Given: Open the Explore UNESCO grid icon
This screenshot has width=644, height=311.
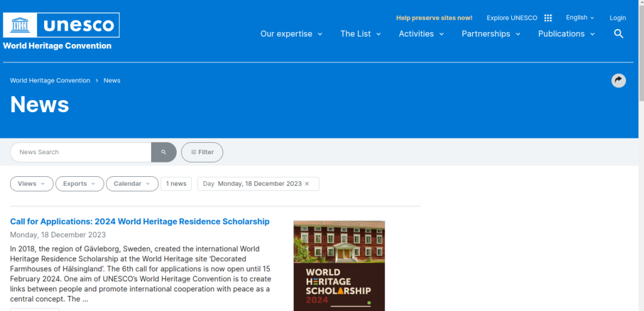Looking at the screenshot, I should click(548, 18).
